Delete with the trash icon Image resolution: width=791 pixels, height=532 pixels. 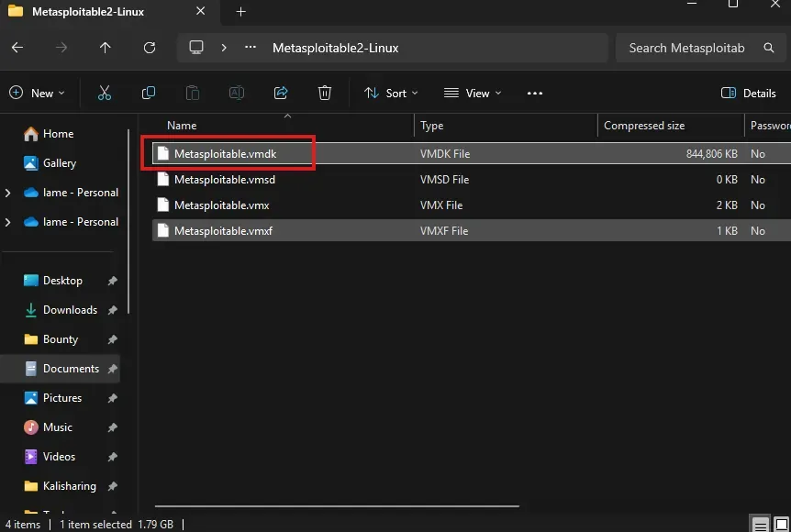(x=324, y=94)
